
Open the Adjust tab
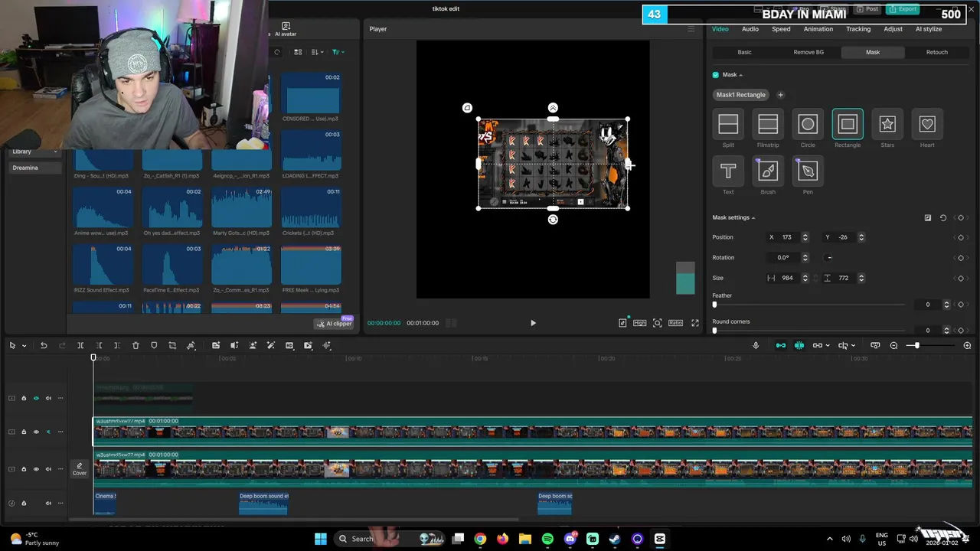pos(893,29)
